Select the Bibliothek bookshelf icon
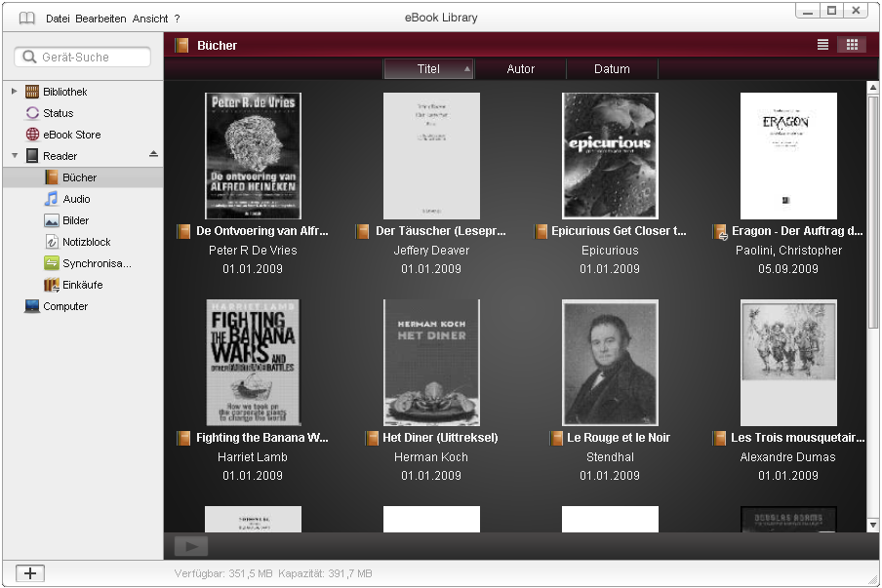 32,92
